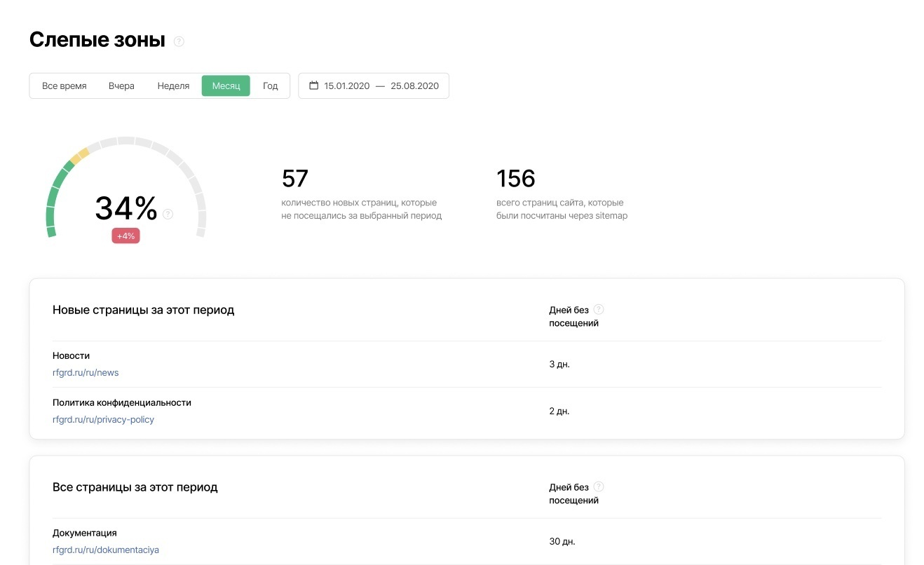
Task: Select the Месяц period tab
Action: (226, 86)
